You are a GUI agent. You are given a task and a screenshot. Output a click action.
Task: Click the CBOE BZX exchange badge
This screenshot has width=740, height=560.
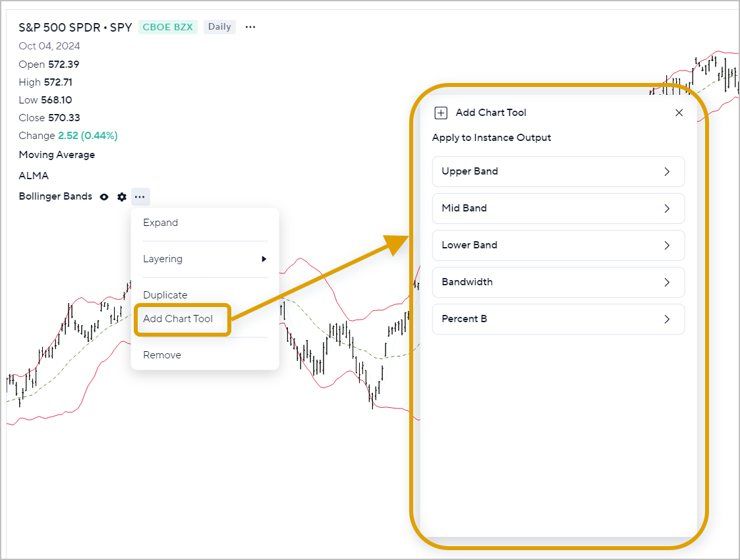click(x=167, y=27)
